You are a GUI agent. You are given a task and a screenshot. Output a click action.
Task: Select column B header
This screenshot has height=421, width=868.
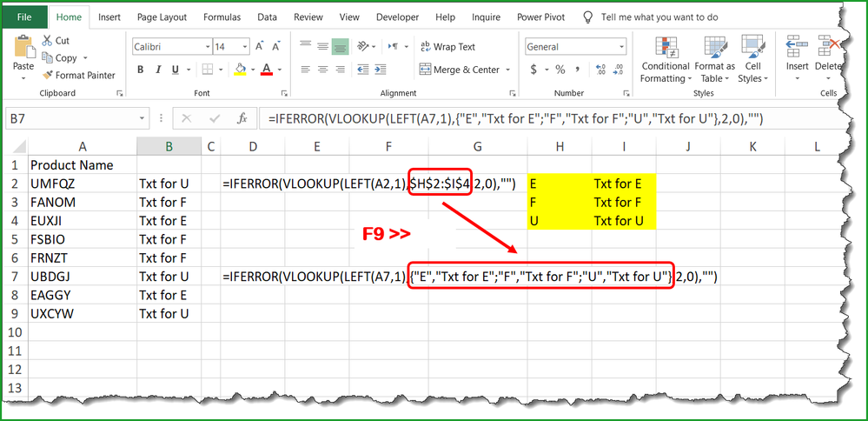(169, 146)
